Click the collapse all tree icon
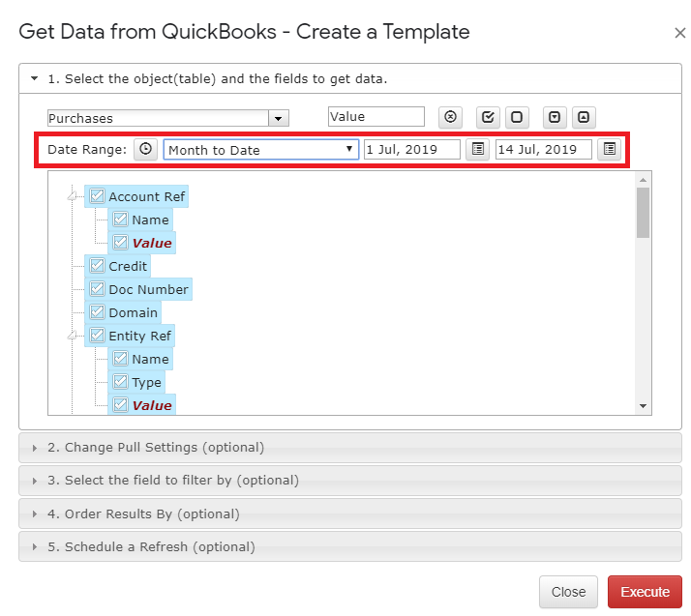 coord(584,117)
